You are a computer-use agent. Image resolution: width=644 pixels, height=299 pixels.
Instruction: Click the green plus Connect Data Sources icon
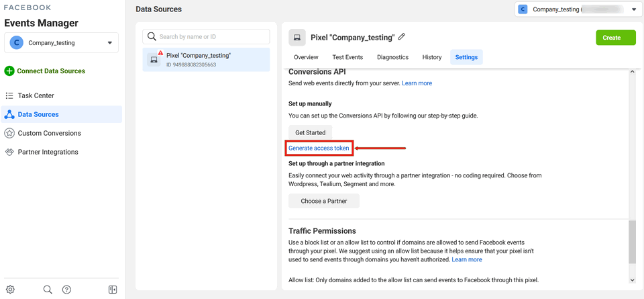(9, 71)
